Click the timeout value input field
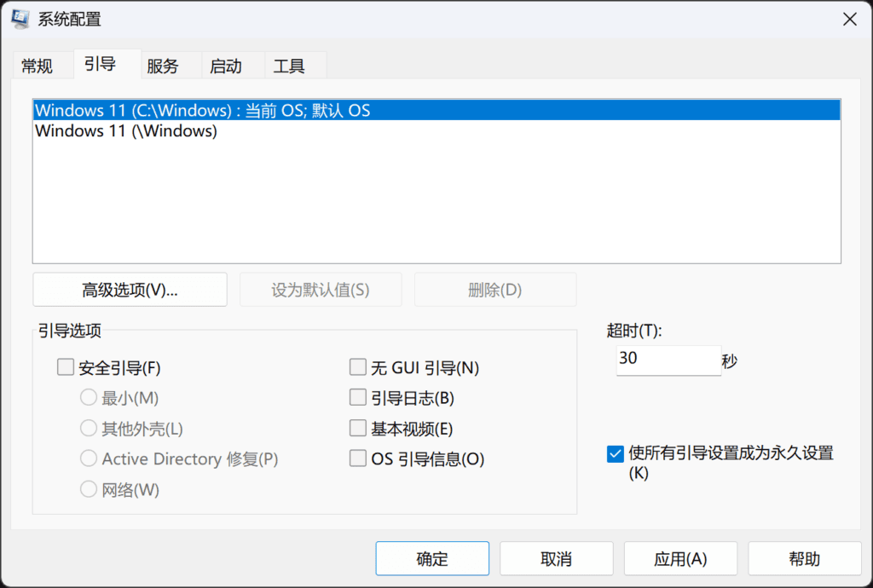Image resolution: width=873 pixels, height=588 pixels. [x=668, y=360]
